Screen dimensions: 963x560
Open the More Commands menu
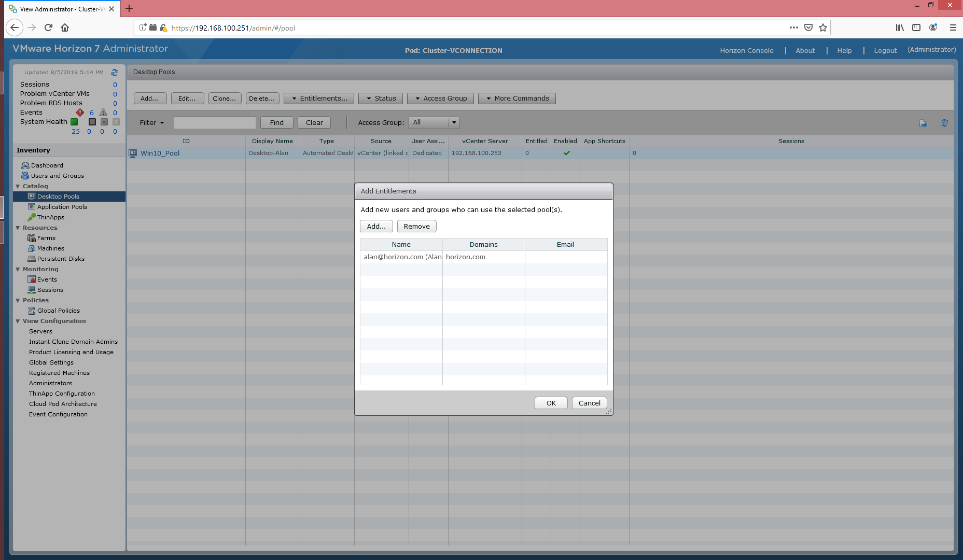click(517, 99)
